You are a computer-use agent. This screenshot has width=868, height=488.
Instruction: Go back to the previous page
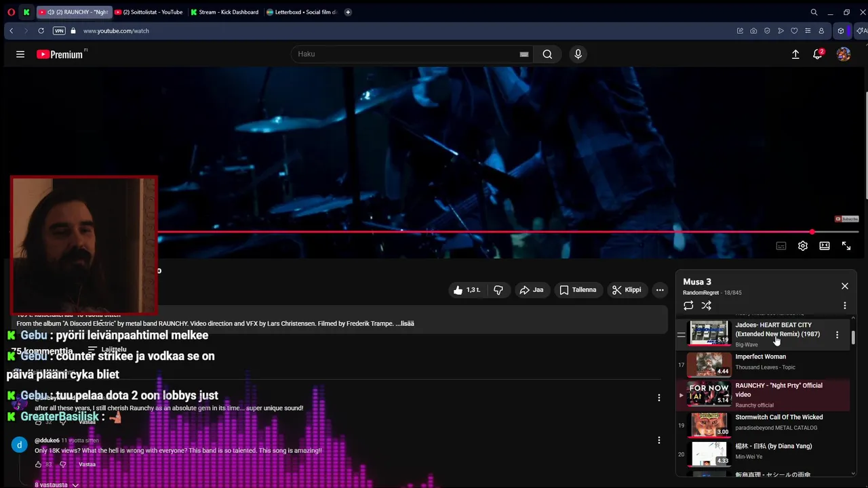(x=12, y=30)
